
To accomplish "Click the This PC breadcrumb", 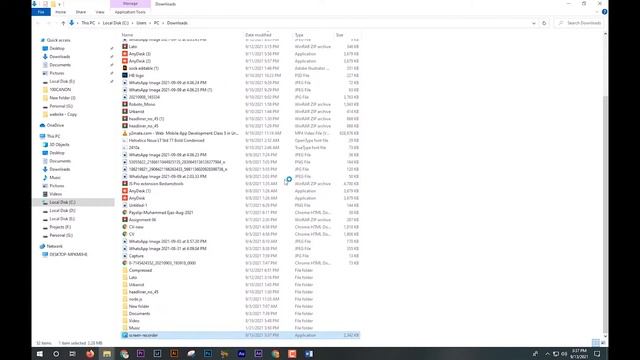I will tap(88, 23).
